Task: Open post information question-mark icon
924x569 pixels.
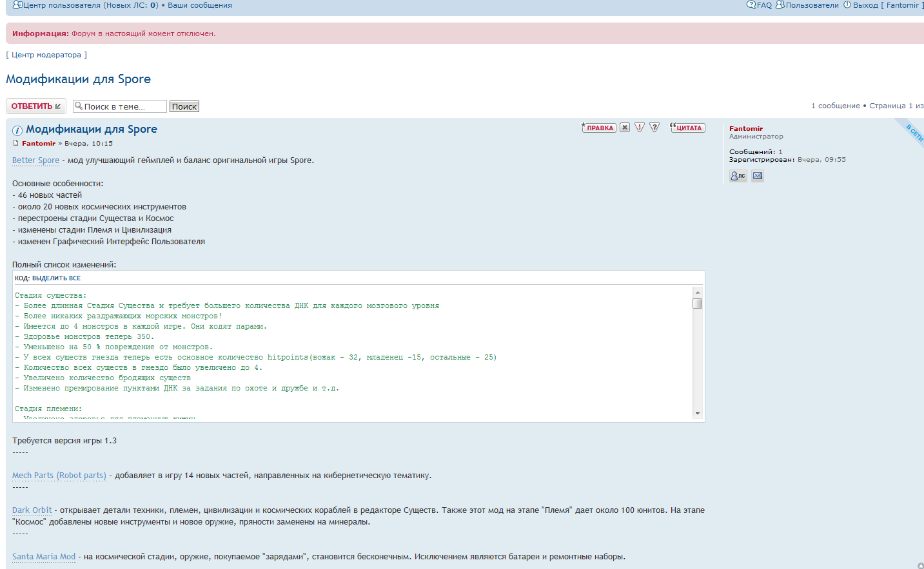Action: [x=654, y=128]
